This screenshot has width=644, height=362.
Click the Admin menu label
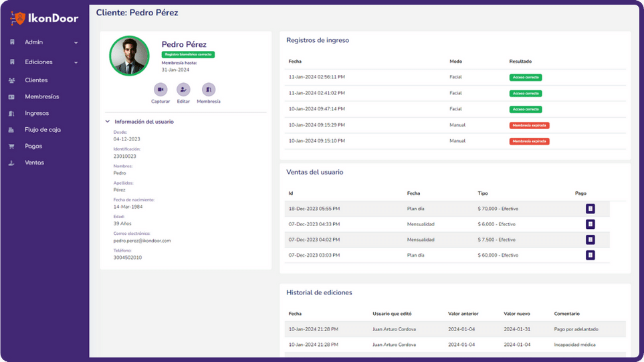point(33,42)
